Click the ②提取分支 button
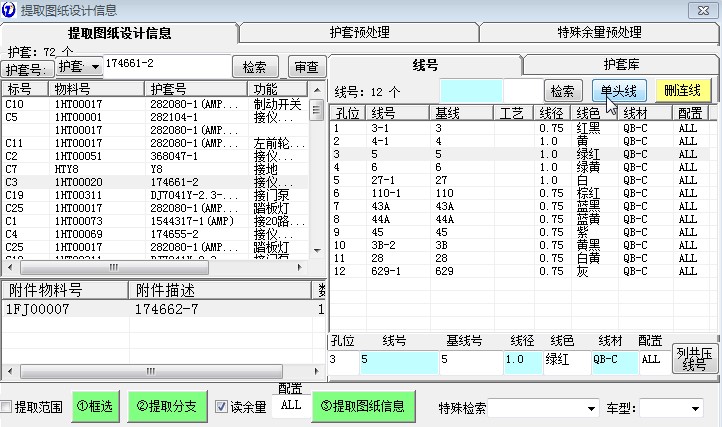 click(x=167, y=407)
